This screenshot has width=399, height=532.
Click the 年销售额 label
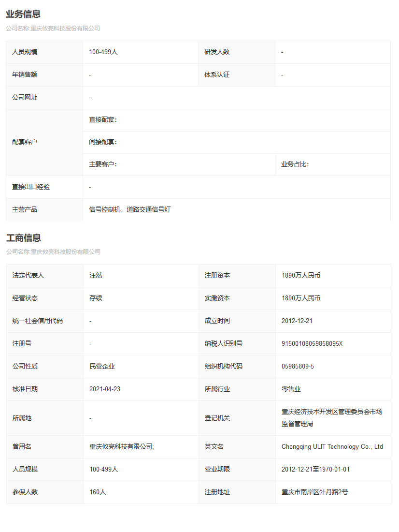coord(25,74)
